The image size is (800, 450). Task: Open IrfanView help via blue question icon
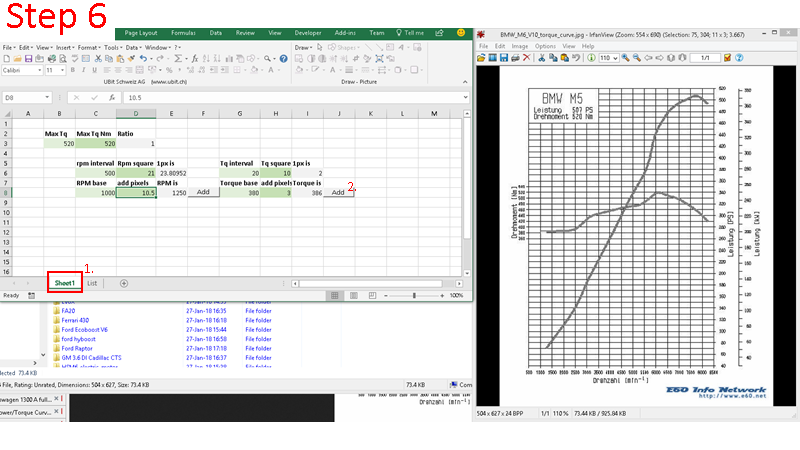(739, 58)
